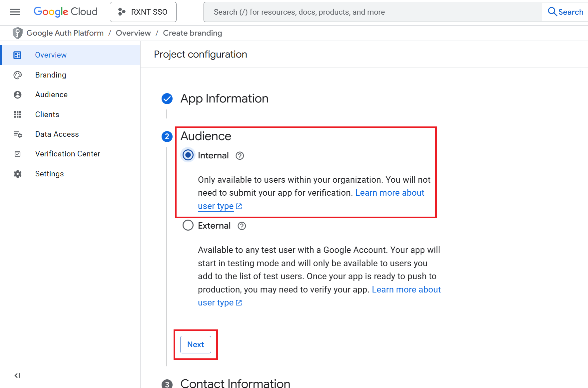Click the help icon next to Internal

[x=240, y=156]
